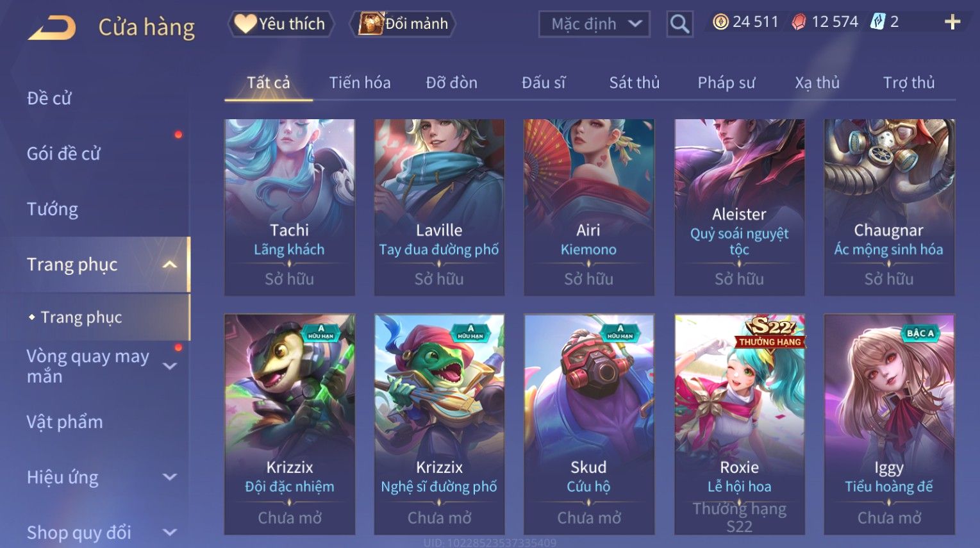Viewport: 980px width, 548px height.
Task: Expand the Vòng quay may mắn section
Action: [170, 366]
